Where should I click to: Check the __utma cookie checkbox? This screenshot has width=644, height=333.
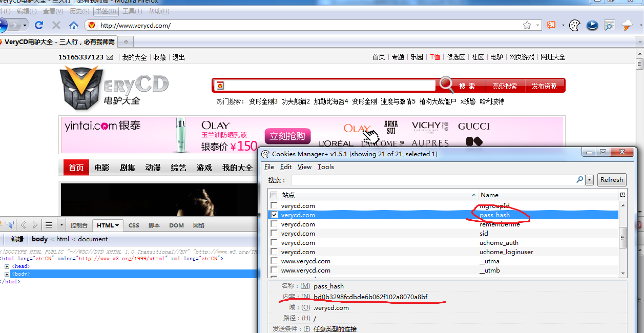(274, 261)
